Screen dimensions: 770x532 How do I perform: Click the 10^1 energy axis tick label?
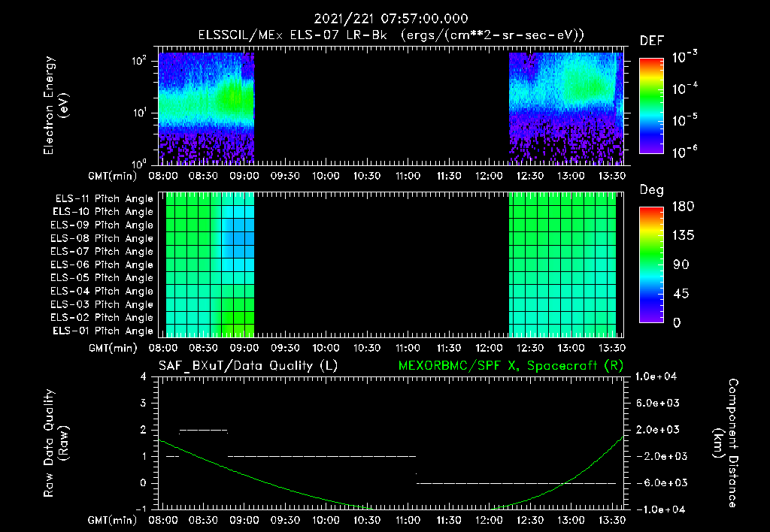pyautogui.click(x=139, y=113)
